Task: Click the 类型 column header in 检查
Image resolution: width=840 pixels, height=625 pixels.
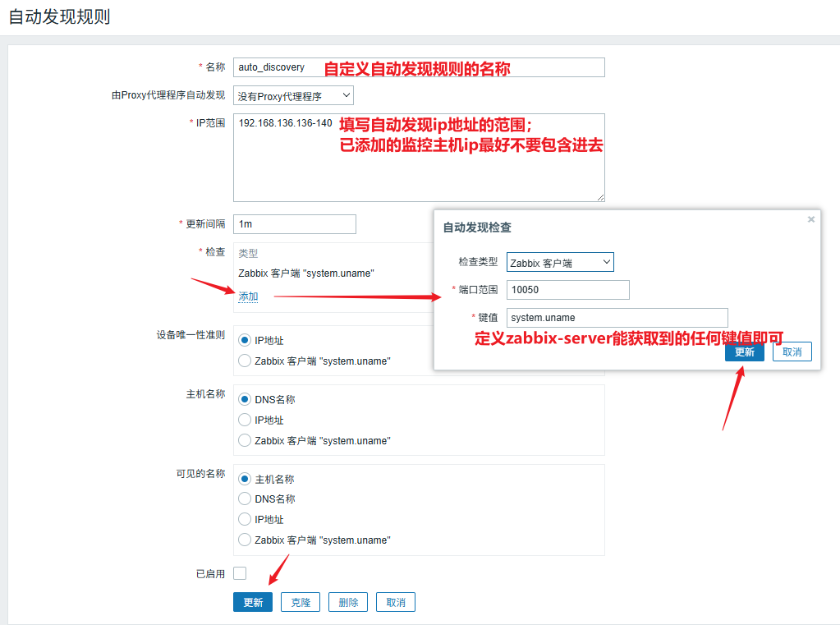Action: (x=248, y=253)
